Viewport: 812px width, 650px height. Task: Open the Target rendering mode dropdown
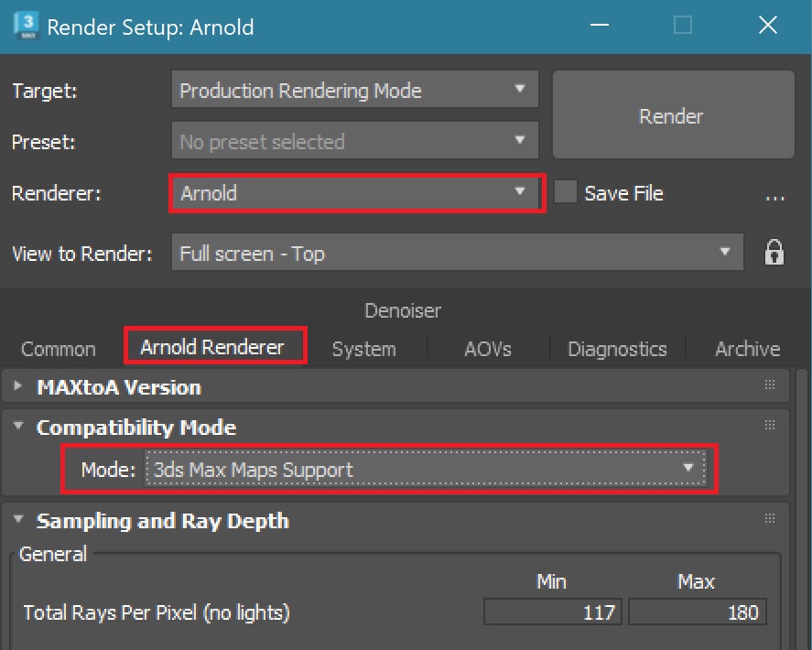pos(354,91)
